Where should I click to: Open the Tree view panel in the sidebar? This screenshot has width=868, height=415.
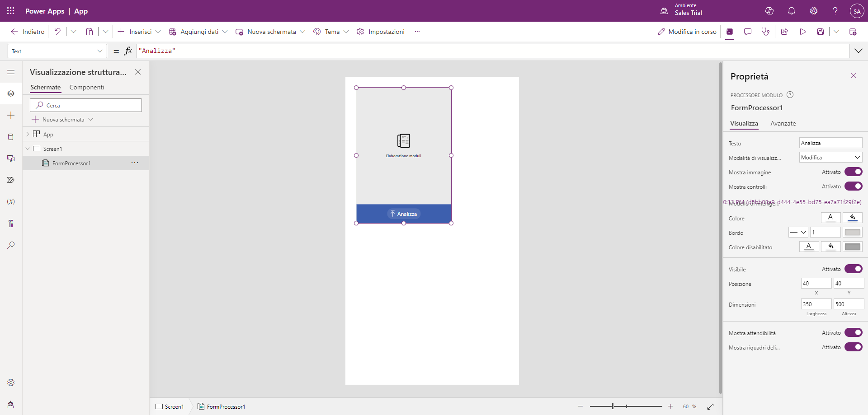pos(11,93)
